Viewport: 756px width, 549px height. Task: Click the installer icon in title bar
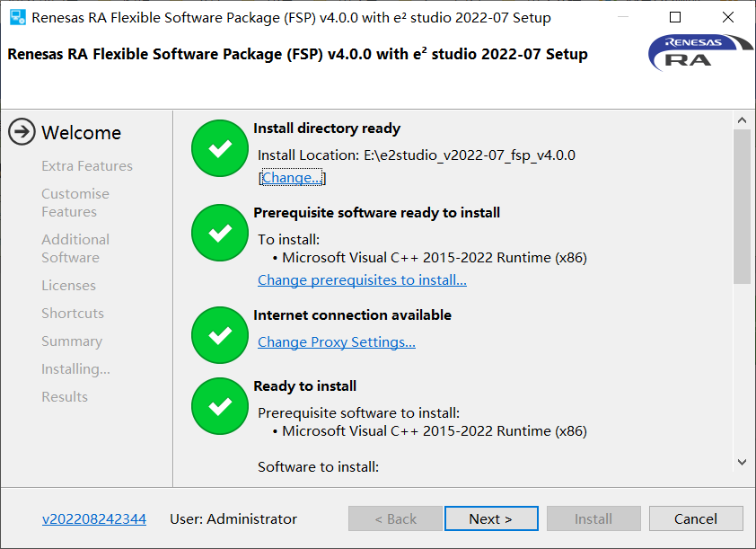pos(18,17)
